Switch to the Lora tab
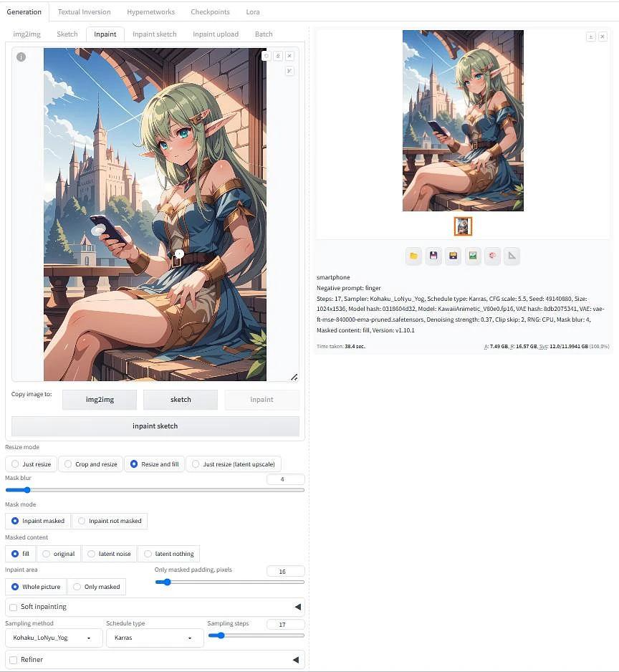 coord(251,12)
